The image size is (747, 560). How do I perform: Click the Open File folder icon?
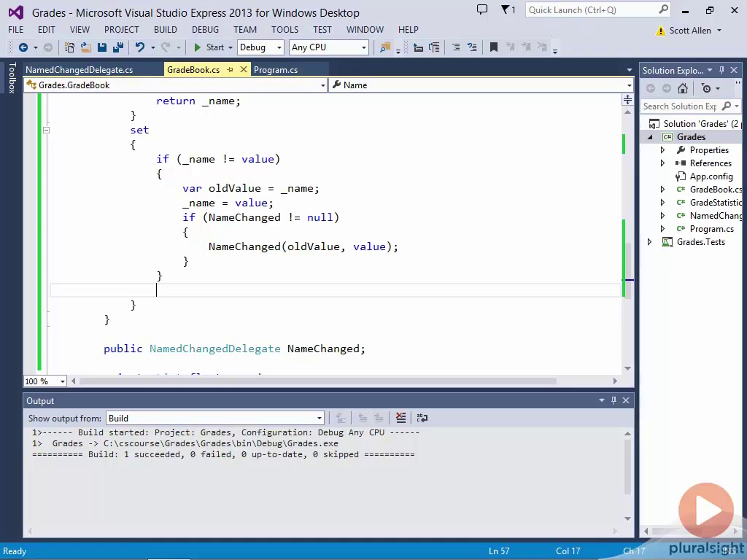coord(86,47)
